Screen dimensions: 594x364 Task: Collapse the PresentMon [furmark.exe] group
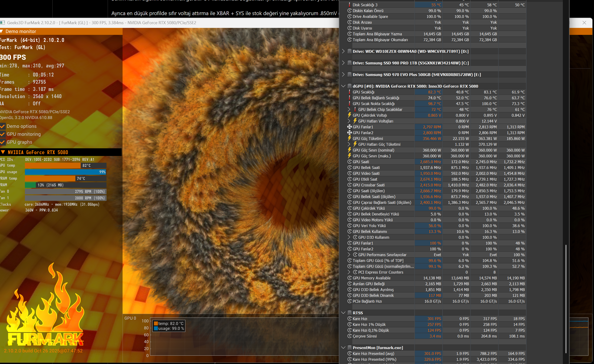(x=343, y=348)
